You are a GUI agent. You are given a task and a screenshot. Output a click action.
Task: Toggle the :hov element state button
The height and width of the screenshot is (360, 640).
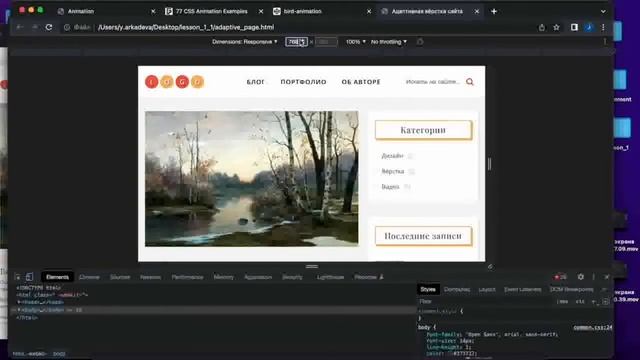point(563,302)
